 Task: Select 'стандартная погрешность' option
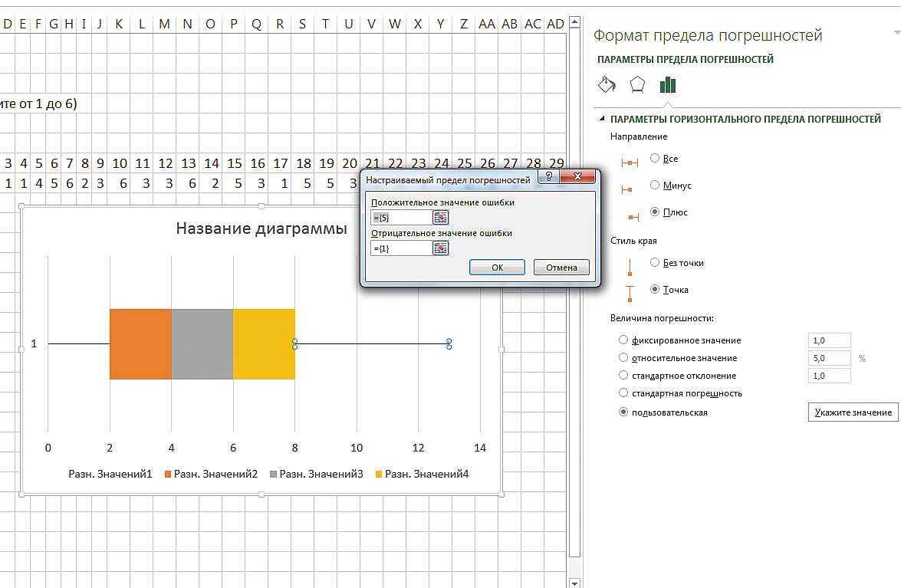[623, 393]
